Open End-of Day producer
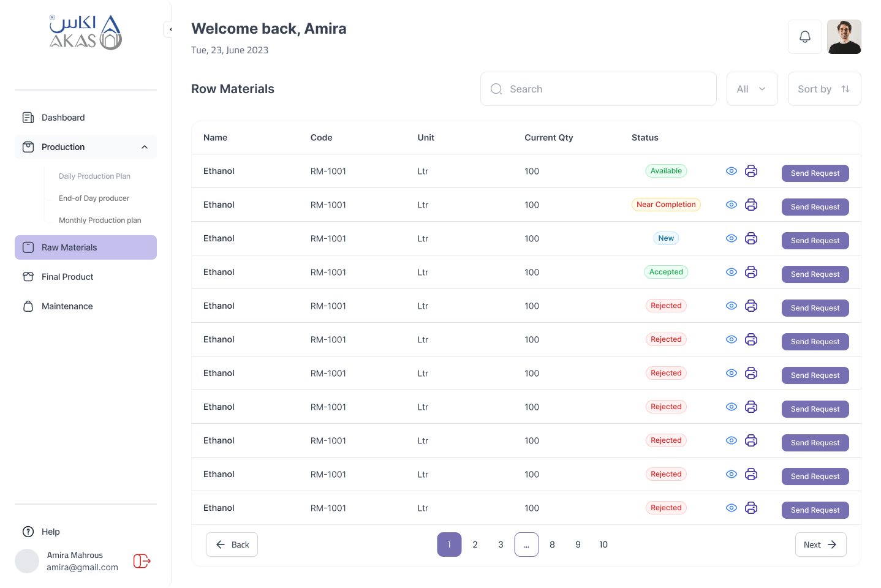Viewport: 881px width, 588px height. 94,198
